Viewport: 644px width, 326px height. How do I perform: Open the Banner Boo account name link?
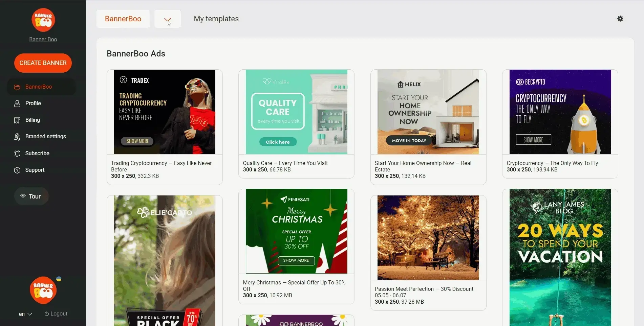tap(43, 39)
